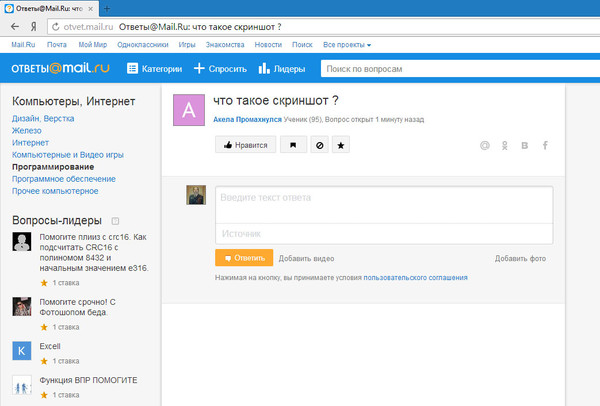The image size is (600, 406).
Task: Go to Почта in top navigation
Action: pos(57,45)
